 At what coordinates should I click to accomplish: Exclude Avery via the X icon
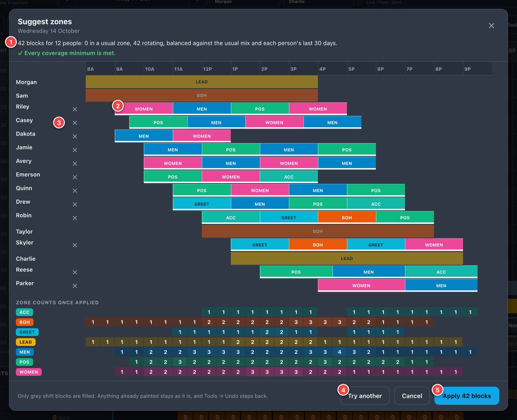pyautogui.click(x=75, y=164)
